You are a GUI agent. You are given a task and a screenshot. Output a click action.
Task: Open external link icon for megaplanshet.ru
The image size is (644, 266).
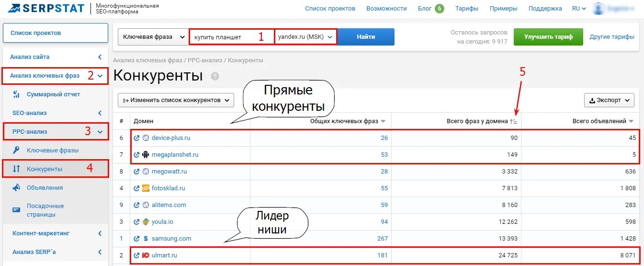(x=136, y=155)
